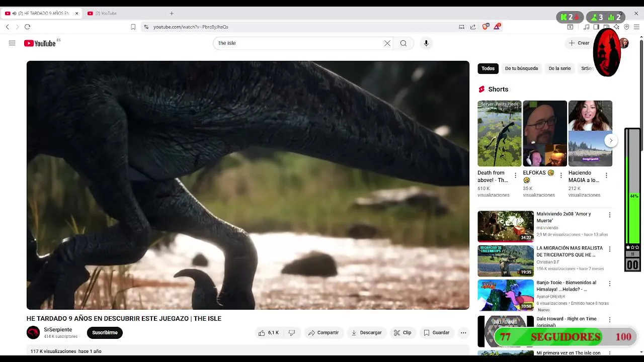Bookmark this page with the bookmark icon
The image size is (644, 362).
[x=133, y=27]
